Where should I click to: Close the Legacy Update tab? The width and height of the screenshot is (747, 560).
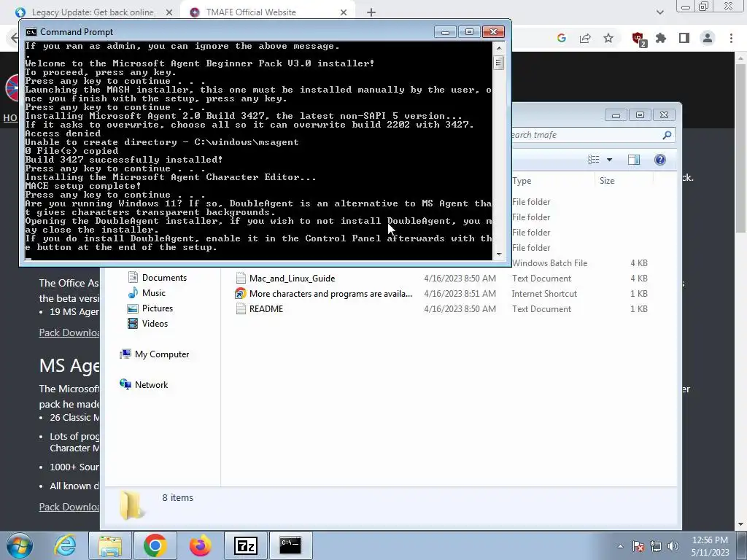169,12
